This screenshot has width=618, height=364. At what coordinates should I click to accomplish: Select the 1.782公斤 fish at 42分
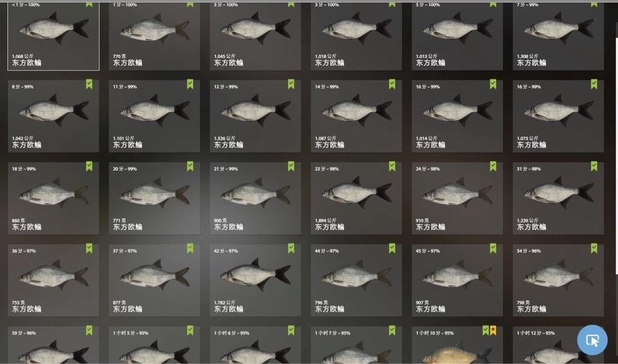(255, 280)
